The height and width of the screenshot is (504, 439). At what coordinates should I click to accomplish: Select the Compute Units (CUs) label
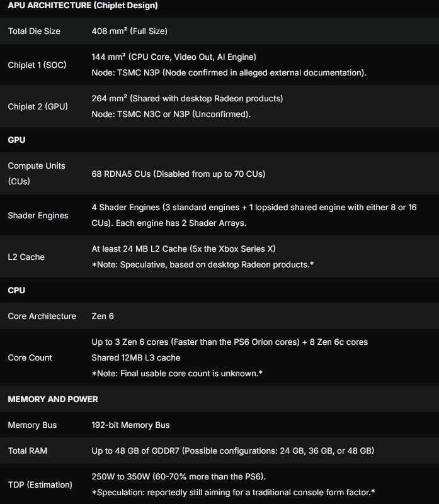tap(37, 174)
